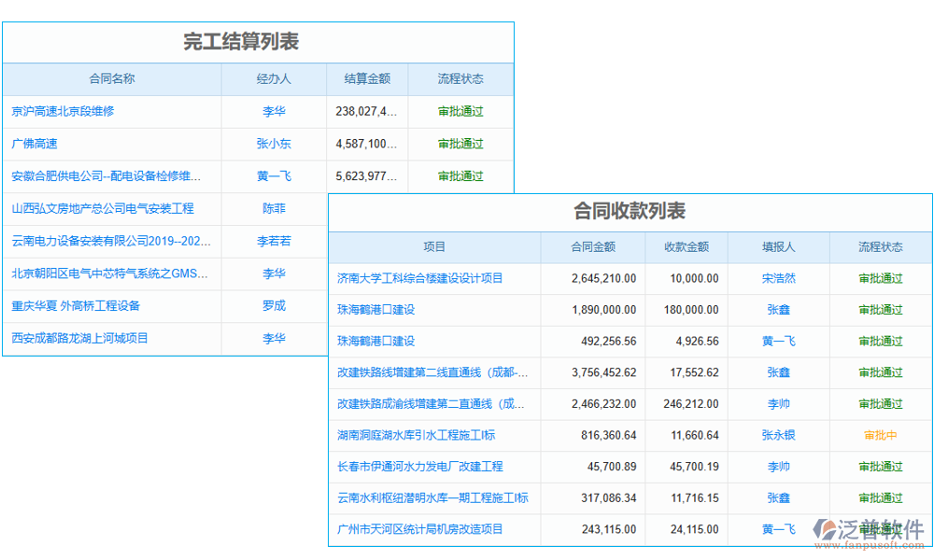
Task: Sort by the 合同名称 column header
Action: click(x=110, y=79)
